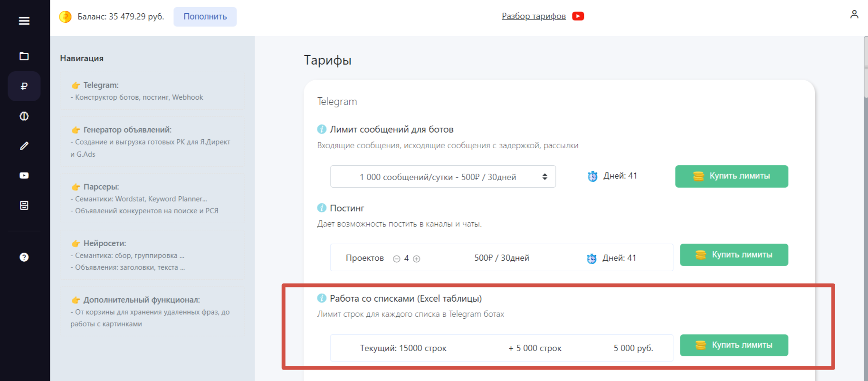Buy limits for bot messages
The height and width of the screenshot is (381, 868).
(732, 176)
